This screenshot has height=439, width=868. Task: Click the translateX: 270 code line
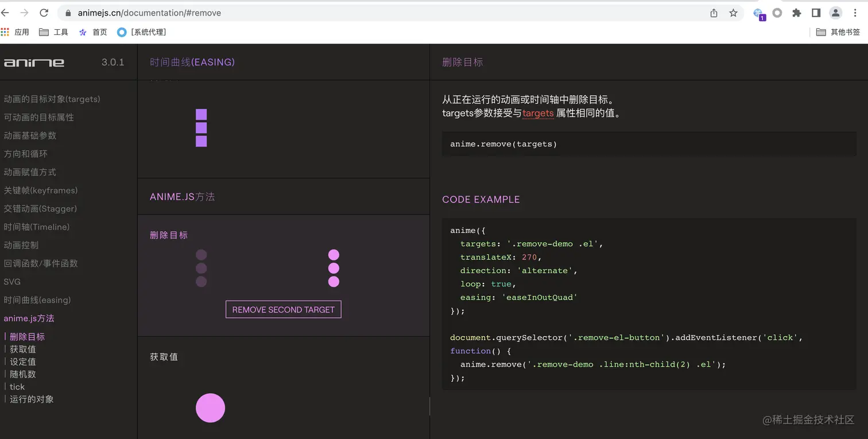pyautogui.click(x=501, y=257)
